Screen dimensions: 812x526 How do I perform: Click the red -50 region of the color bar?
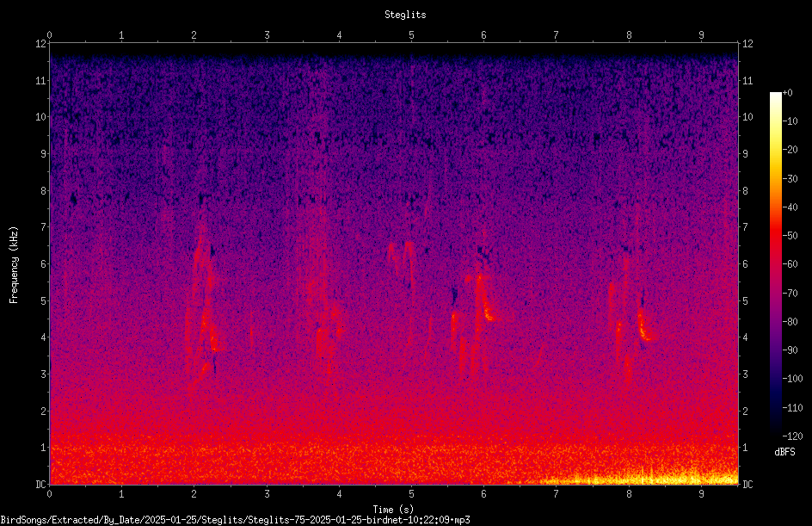[x=775, y=236]
